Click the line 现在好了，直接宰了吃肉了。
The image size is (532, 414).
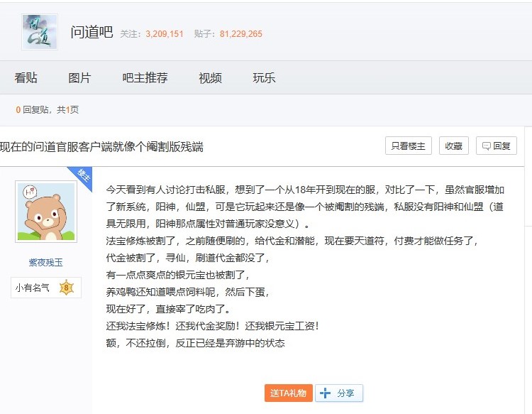[170, 309]
